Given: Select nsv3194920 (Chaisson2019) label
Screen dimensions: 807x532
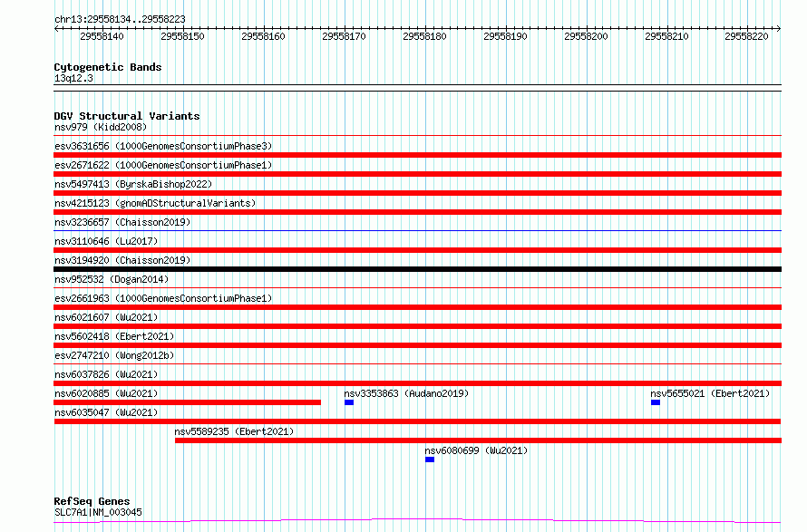Looking at the screenshot, I should (x=122, y=260).
